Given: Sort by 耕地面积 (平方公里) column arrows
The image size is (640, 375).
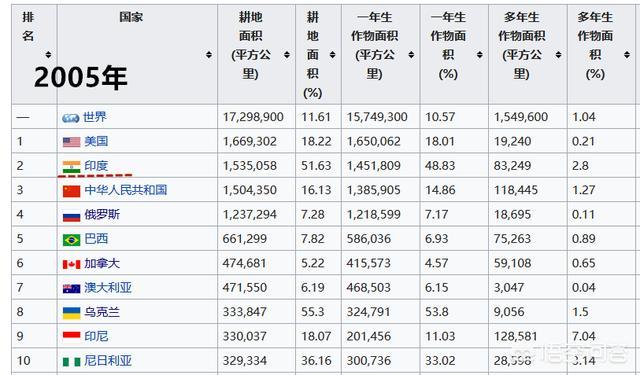Looking at the screenshot, I should [x=287, y=54].
